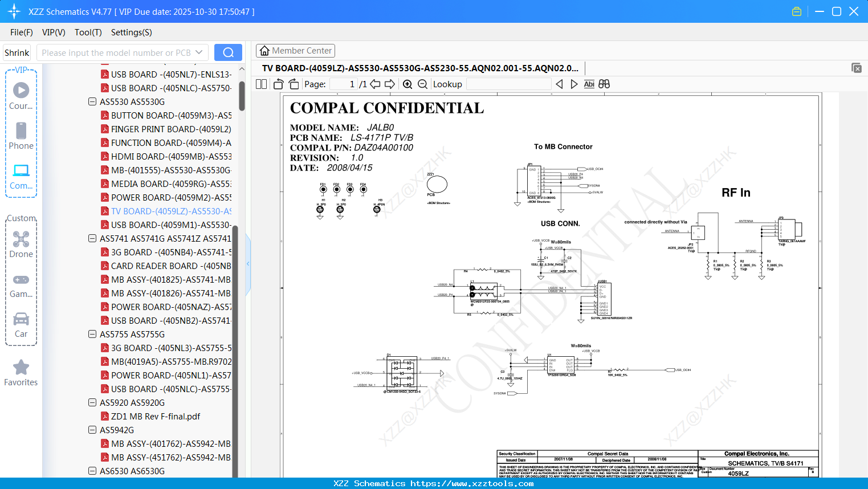Rotate the schematic page clockwise

294,84
